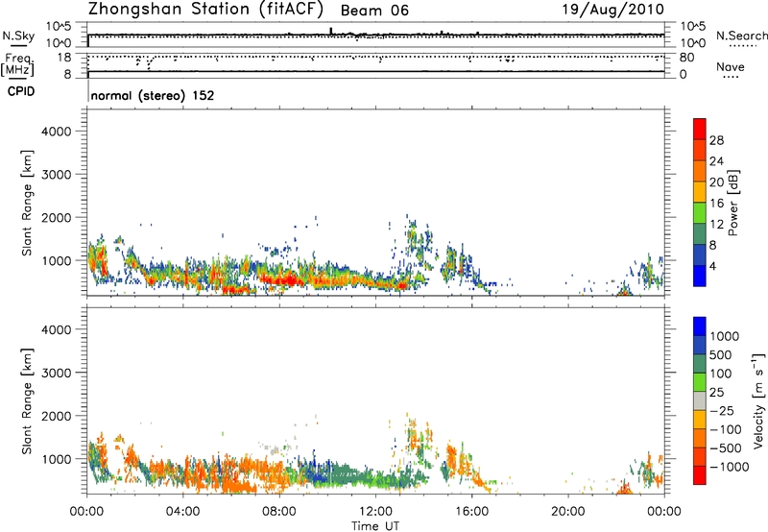Click the '08:00' time tick label

[279, 512]
